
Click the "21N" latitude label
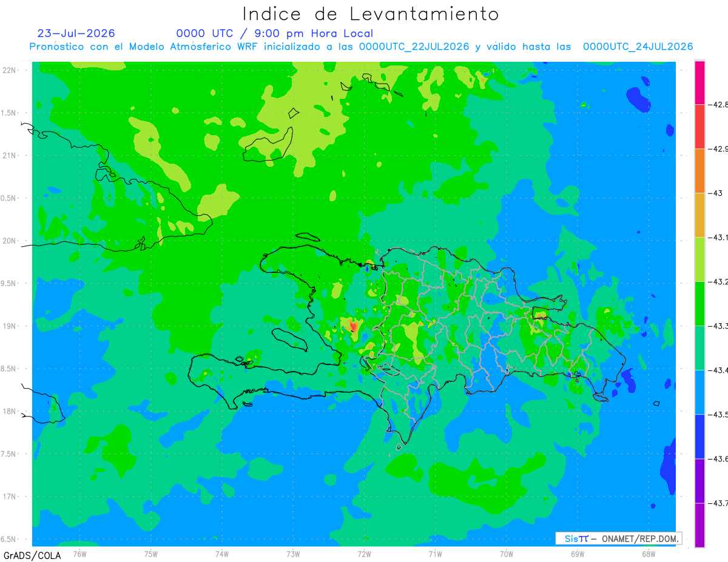(10, 155)
